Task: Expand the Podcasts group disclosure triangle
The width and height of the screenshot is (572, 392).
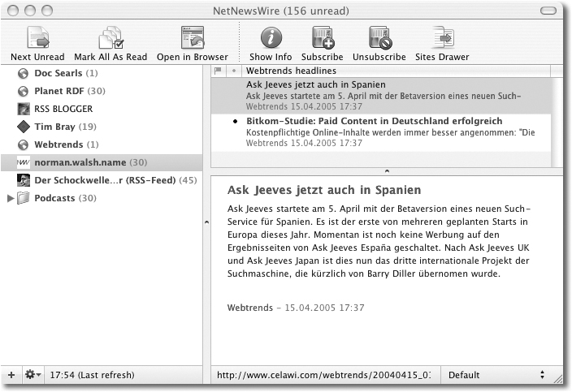Action: pyautogui.click(x=11, y=198)
